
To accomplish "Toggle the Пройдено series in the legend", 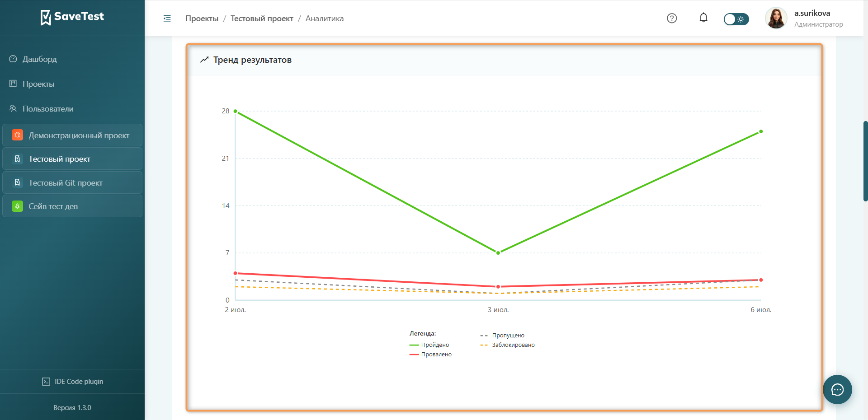I will (x=429, y=345).
